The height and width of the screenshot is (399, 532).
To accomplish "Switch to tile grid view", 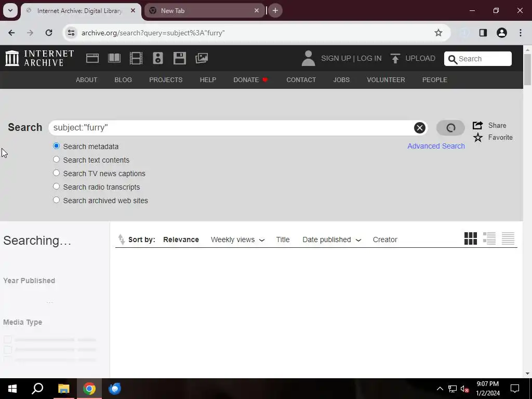I will pos(470,238).
